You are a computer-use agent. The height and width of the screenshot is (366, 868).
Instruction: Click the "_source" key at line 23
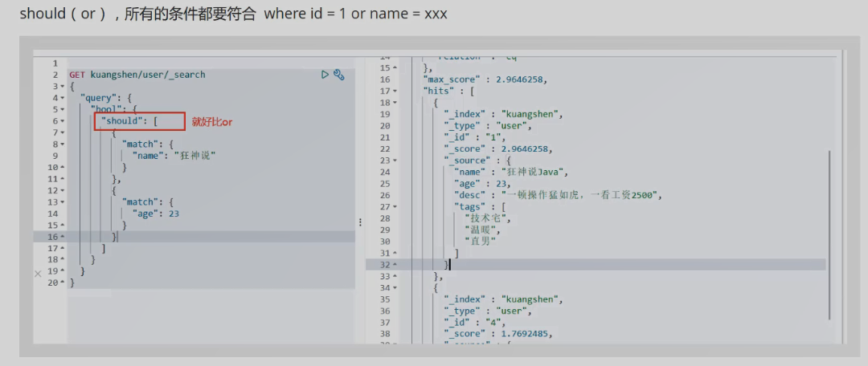click(469, 161)
